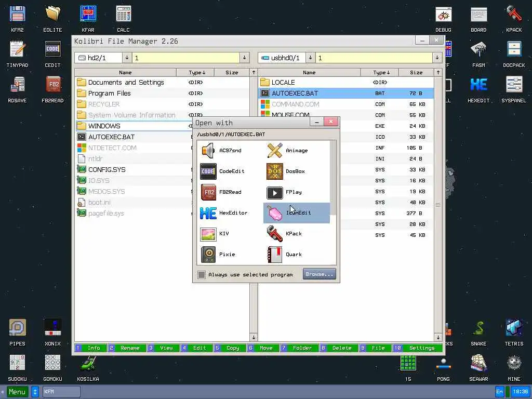This screenshot has width=532, height=399.
Task: Expand left panel path history dropdown
Action: point(244,58)
